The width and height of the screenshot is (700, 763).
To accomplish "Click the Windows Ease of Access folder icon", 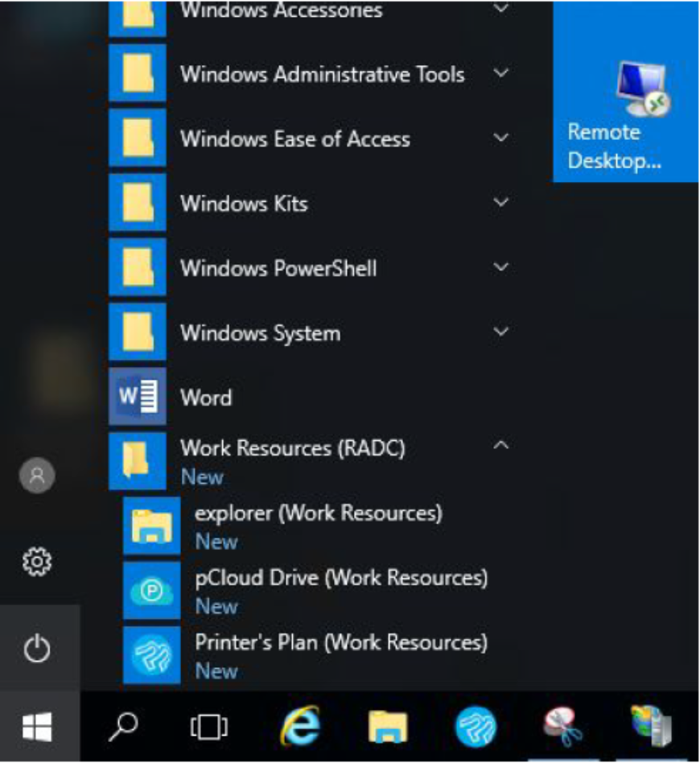I will [x=138, y=138].
